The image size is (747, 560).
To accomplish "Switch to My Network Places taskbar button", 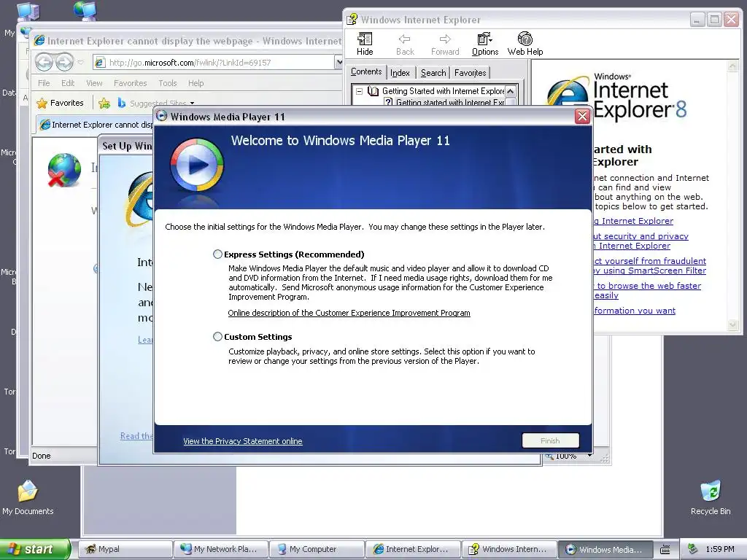I will [220, 549].
